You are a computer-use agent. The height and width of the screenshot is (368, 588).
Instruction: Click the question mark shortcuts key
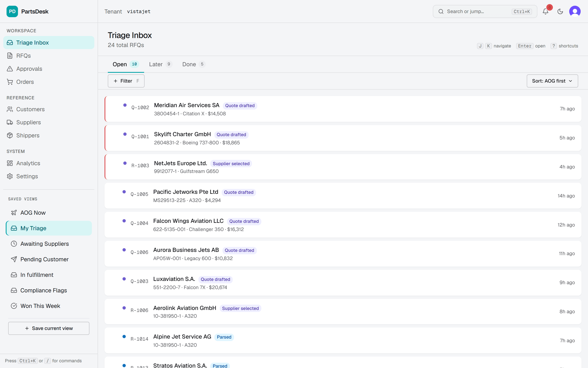coord(553,46)
